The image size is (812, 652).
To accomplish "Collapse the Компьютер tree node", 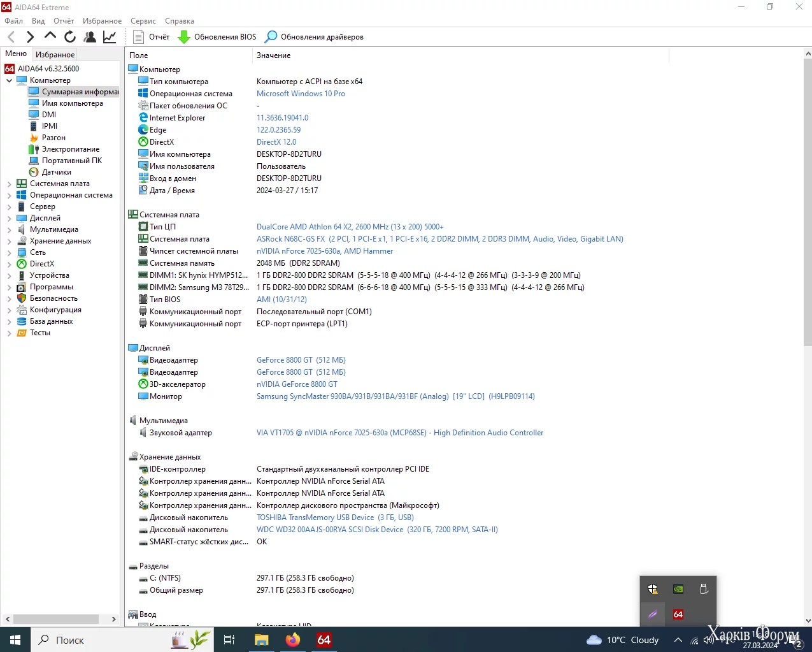I will [9, 81].
